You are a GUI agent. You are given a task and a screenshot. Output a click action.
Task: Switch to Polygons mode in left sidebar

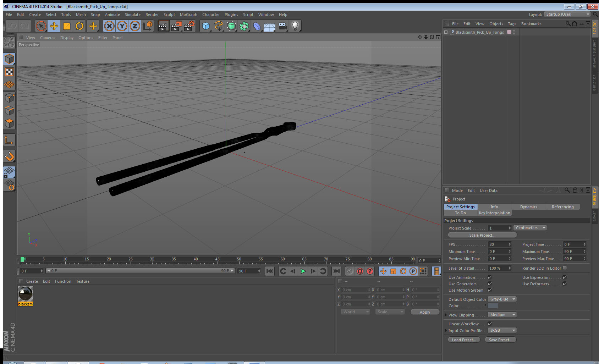click(x=9, y=123)
